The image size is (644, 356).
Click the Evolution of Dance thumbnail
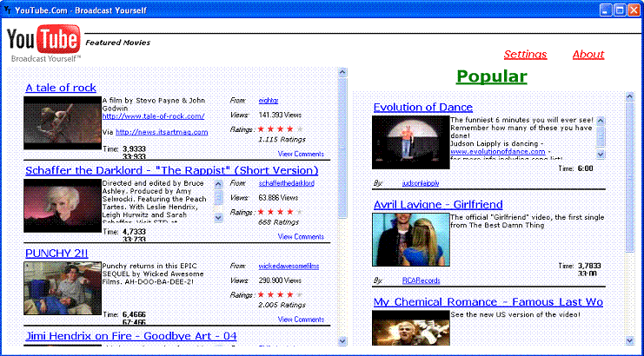411,142
